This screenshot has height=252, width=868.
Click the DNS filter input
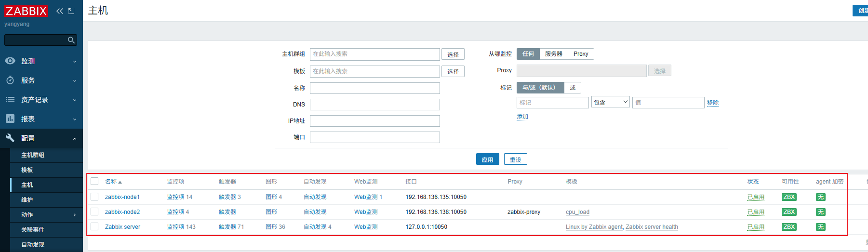click(375, 105)
